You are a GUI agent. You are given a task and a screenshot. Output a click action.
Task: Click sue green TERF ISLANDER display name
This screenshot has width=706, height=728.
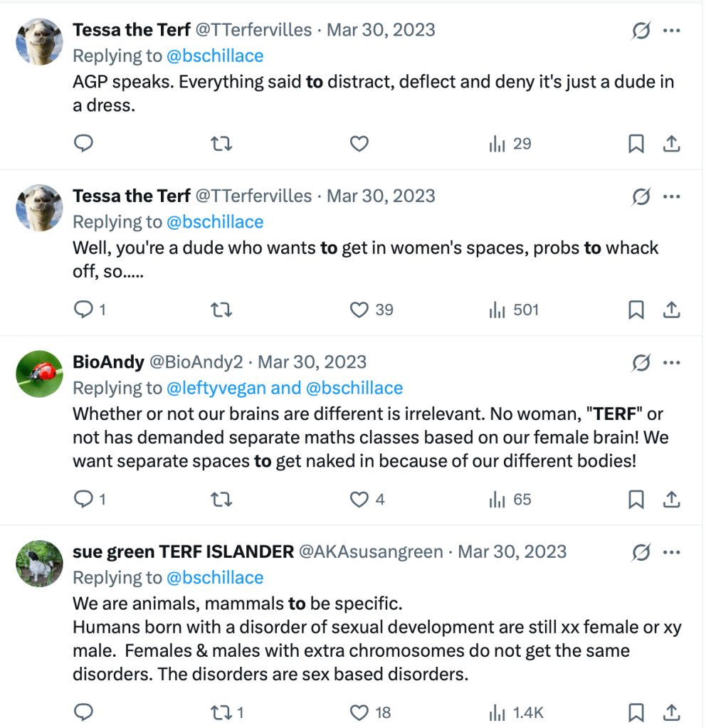183,552
